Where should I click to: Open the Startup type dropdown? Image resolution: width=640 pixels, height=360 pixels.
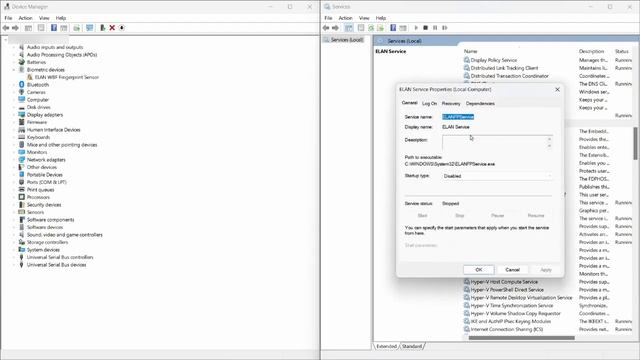tap(498, 176)
